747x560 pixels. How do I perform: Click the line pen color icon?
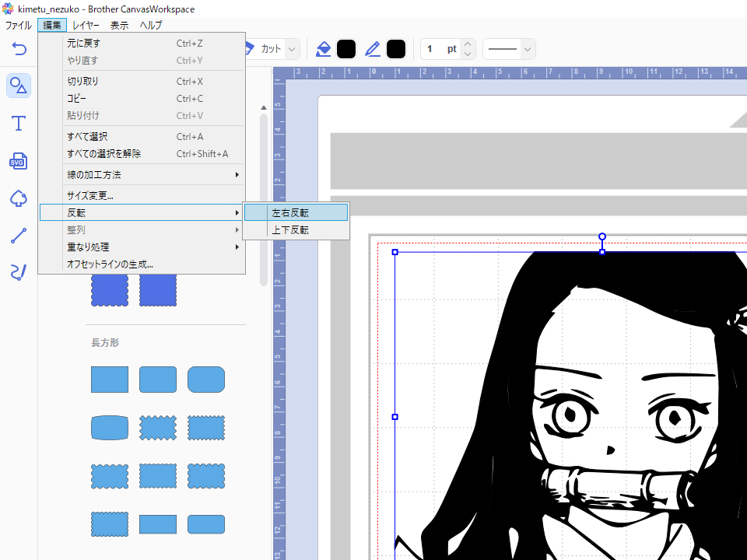tap(373, 49)
